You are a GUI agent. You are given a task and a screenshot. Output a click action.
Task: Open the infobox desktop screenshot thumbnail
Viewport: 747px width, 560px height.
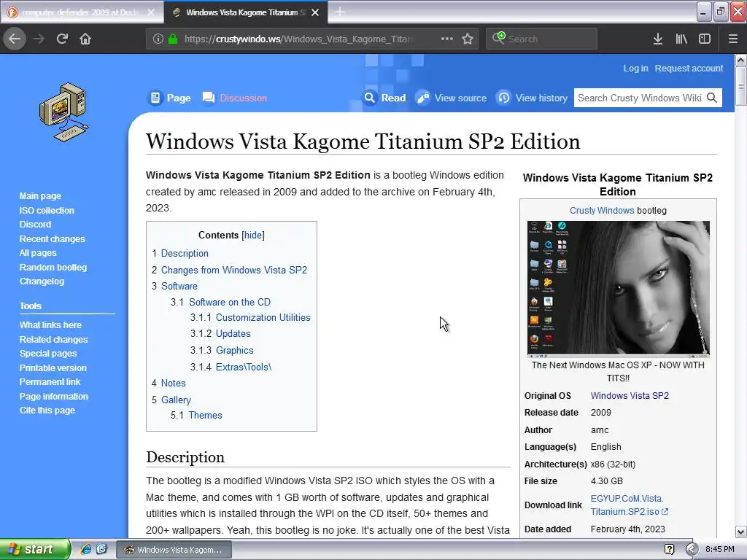click(x=618, y=289)
